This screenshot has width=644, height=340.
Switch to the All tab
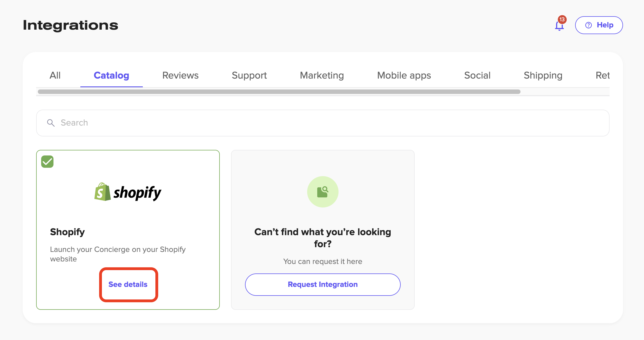55,75
